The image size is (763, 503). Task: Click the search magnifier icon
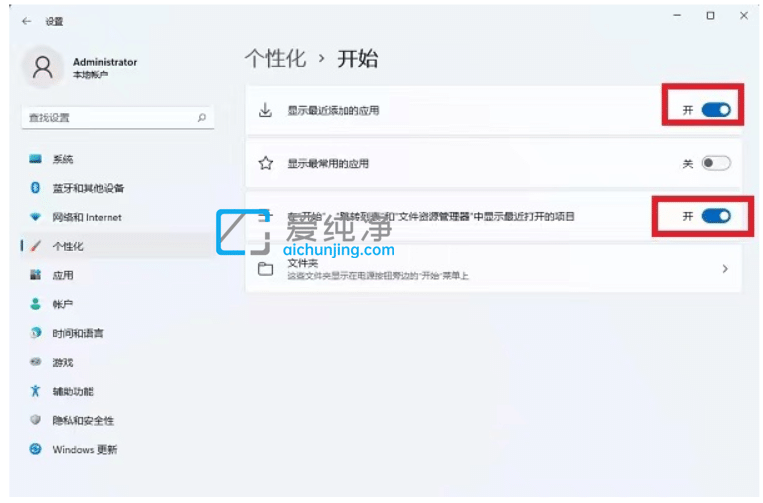pos(202,117)
